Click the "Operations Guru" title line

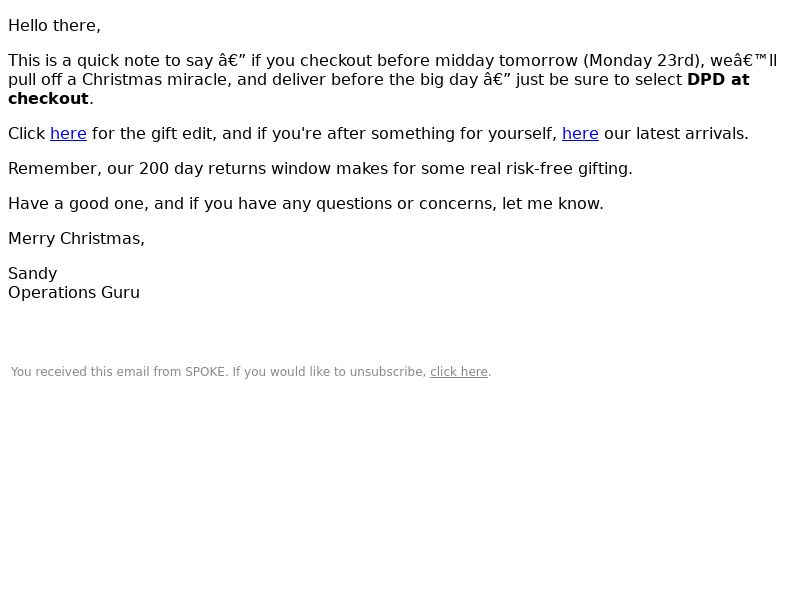(x=74, y=293)
